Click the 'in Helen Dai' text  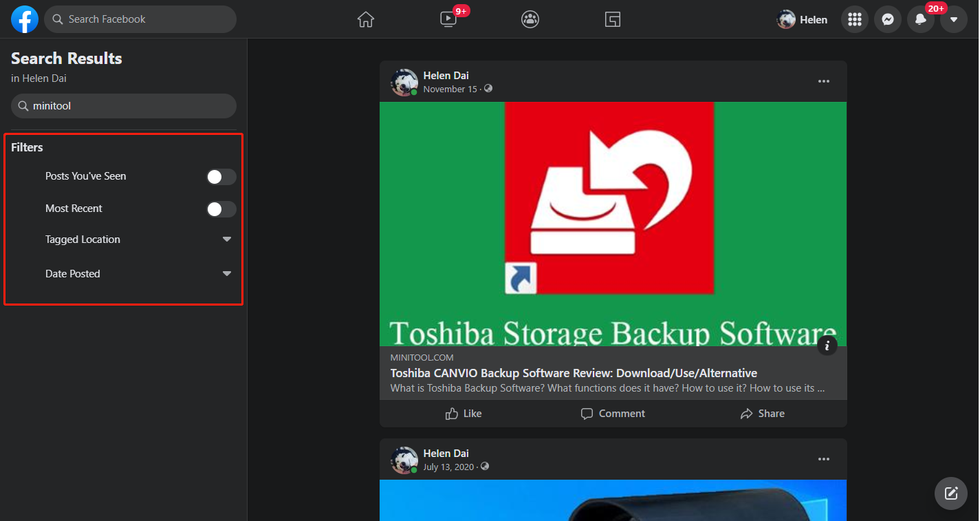[x=39, y=78]
